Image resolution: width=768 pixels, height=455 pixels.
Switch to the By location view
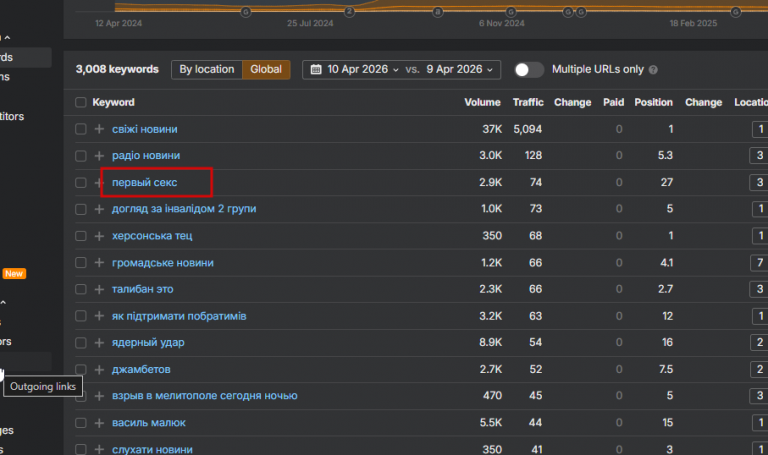[207, 70]
